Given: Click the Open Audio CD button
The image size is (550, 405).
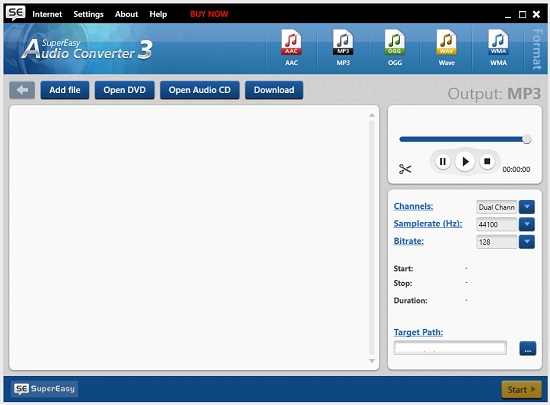Looking at the screenshot, I should coord(200,90).
